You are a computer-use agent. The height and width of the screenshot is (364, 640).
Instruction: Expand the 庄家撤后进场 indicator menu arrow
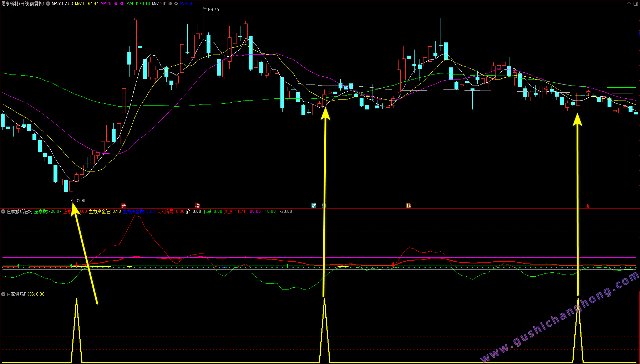(x=3, y=211)
